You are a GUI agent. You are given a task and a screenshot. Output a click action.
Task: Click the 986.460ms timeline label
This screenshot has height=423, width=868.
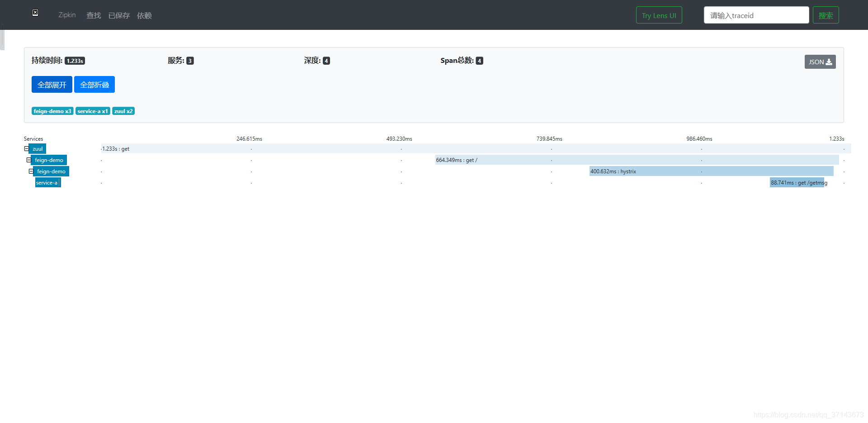(x=699, y=138)
